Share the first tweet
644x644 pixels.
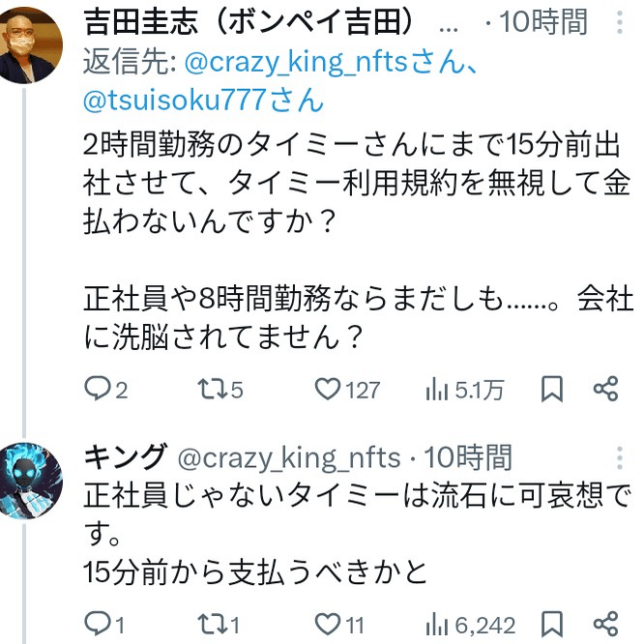coord(605,389)
